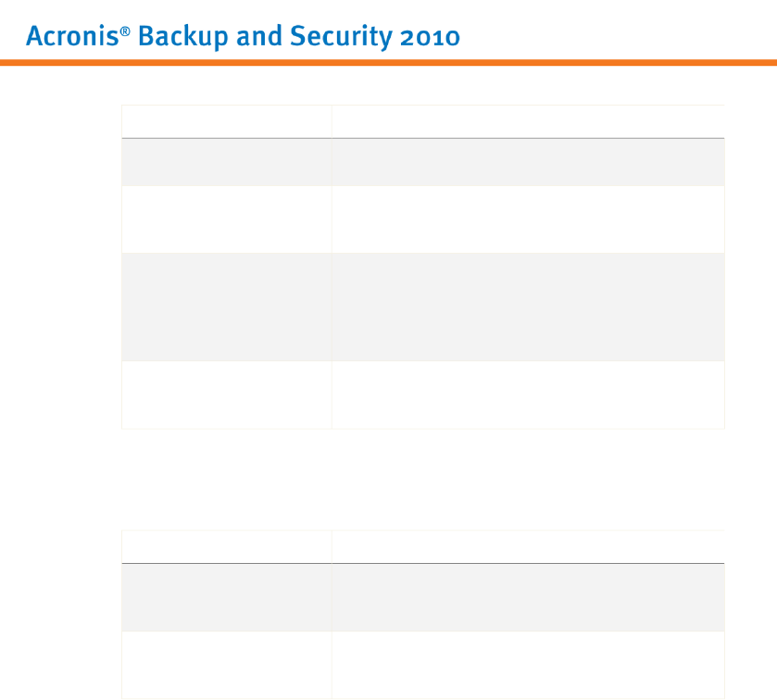Click the blank gap between the two tables

click(x=422, y=479)
